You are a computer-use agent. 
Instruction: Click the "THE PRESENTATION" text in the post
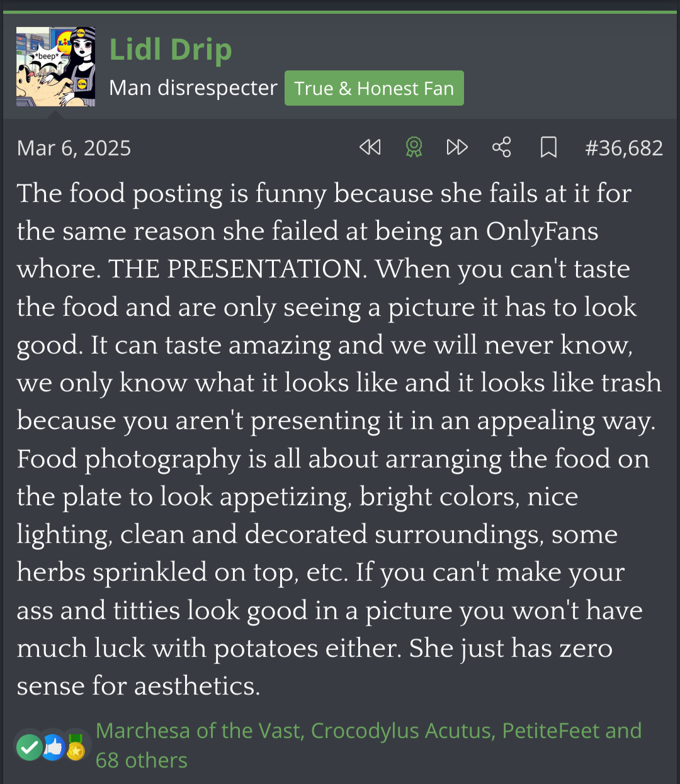point(238,269)
